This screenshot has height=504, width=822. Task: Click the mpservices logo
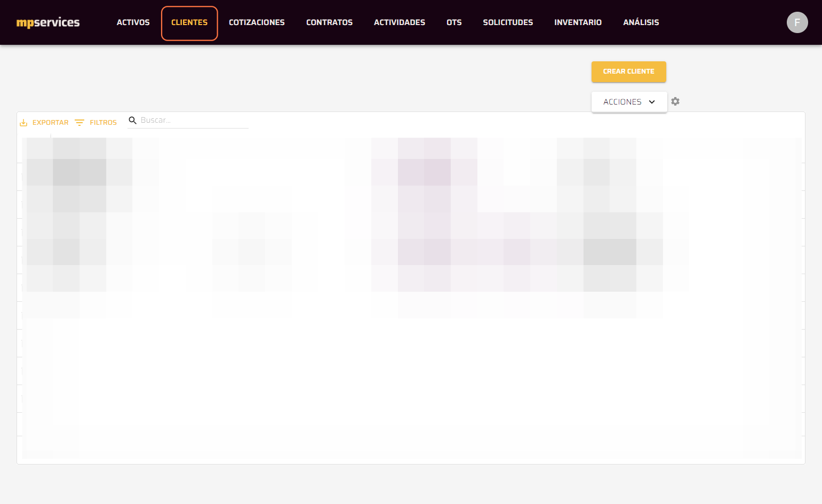pyautogui.click(x=48, y=22)
